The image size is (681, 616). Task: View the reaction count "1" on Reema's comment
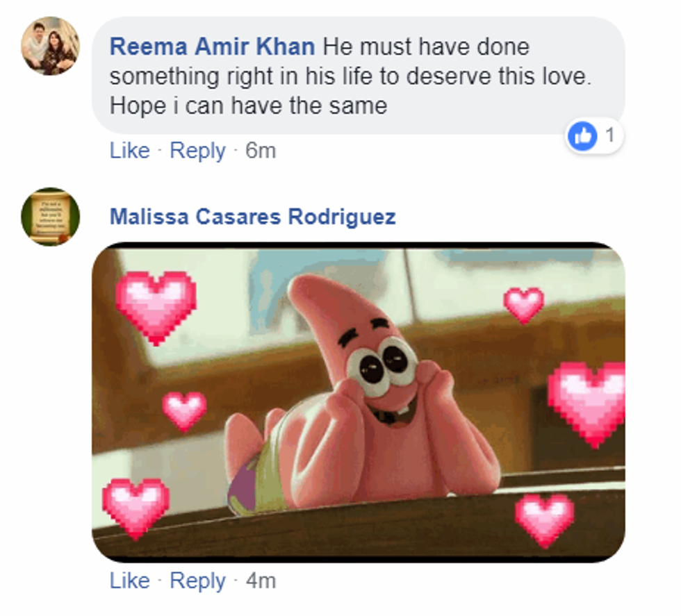click(609, 136)
